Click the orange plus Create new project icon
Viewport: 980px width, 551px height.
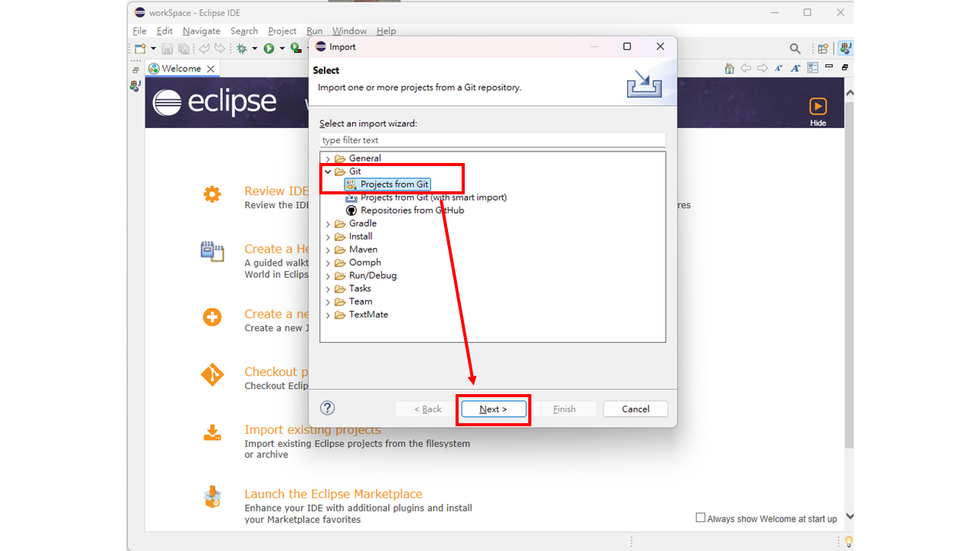coord(212,317)
